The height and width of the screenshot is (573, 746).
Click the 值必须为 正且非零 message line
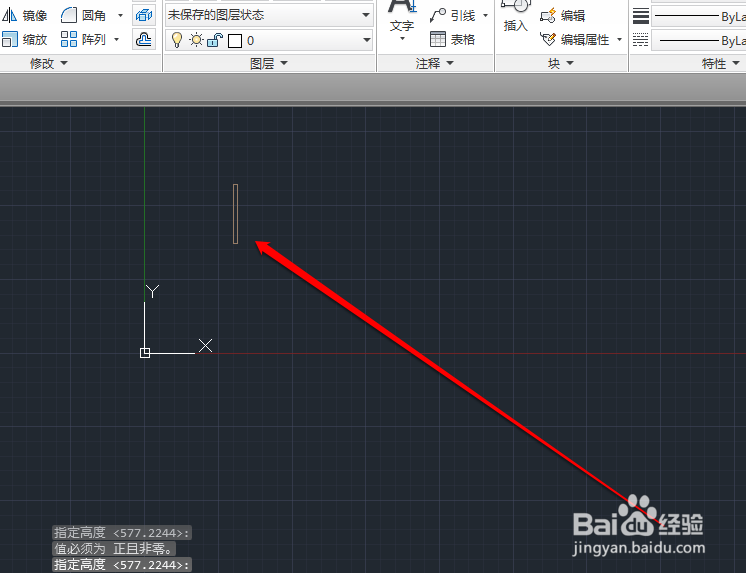[114, 549]
